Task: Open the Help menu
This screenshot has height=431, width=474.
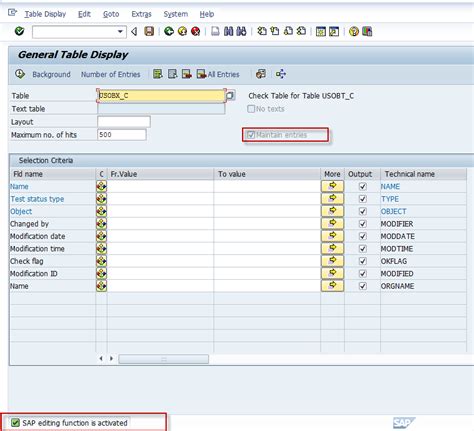Action: point(207,14)
